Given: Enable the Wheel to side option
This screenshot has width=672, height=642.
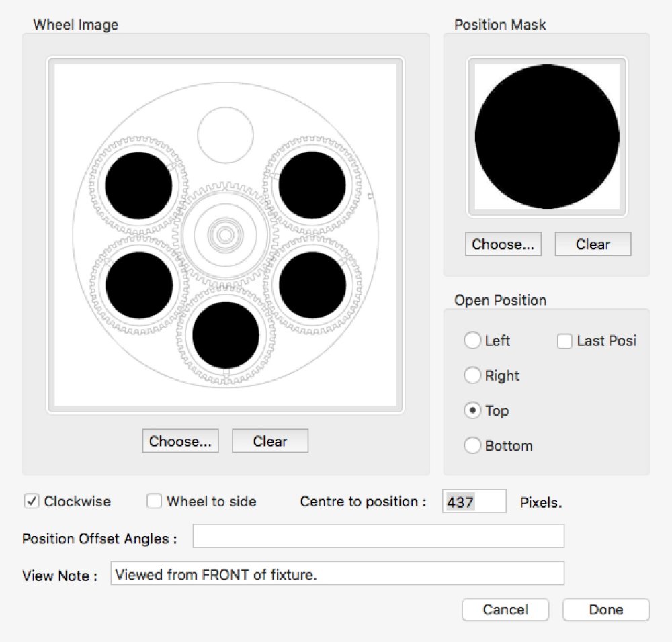Looking at the screenshot, I should coord(154,501).
